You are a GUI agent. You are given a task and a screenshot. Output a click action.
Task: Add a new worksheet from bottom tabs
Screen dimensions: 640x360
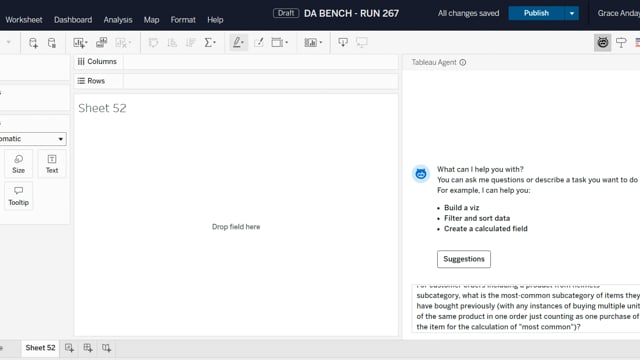tap(69, 348)
